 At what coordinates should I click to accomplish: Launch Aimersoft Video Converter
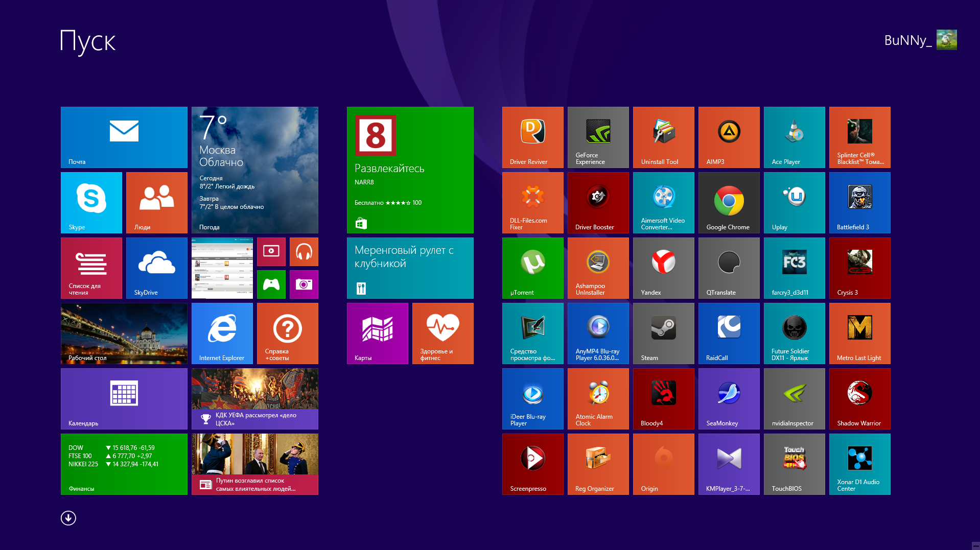pyautogui.click(x=664, y=203)
